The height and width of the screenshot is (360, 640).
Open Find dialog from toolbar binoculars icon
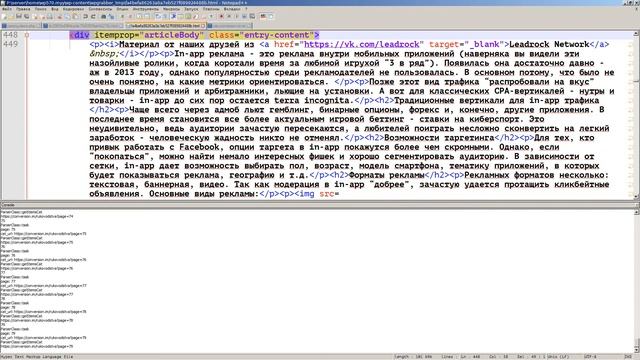(103, 16)
